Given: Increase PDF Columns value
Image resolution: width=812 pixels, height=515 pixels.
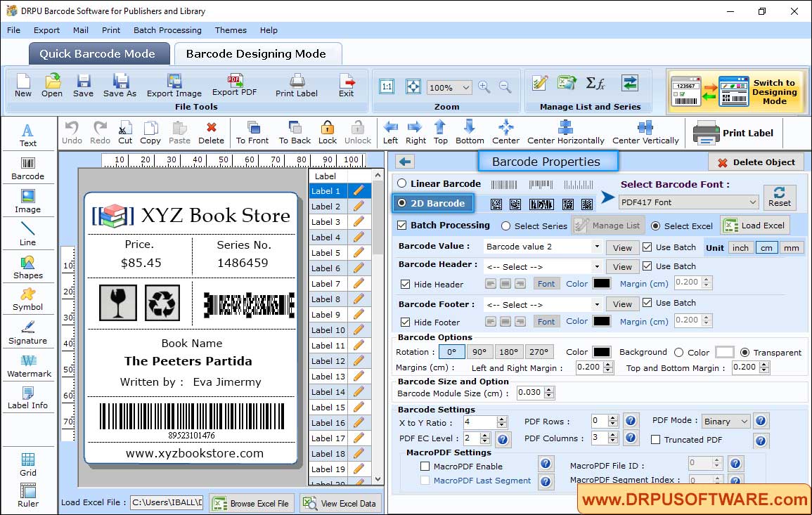Looking at the screenshot, I should click(613, 436).
